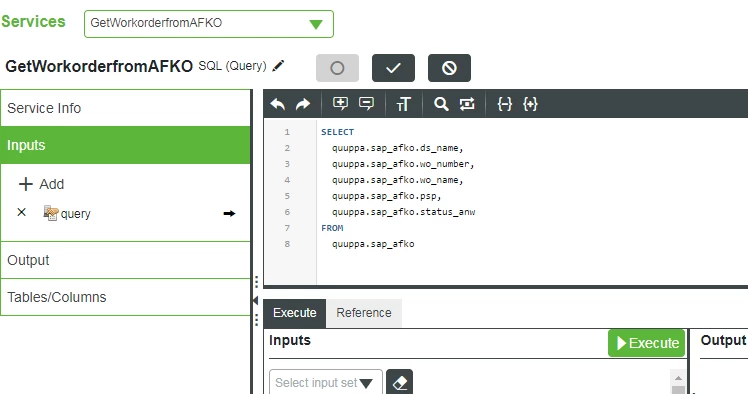Open find and replace tool
The image size is (748, 394).
[x=467, y=104]
